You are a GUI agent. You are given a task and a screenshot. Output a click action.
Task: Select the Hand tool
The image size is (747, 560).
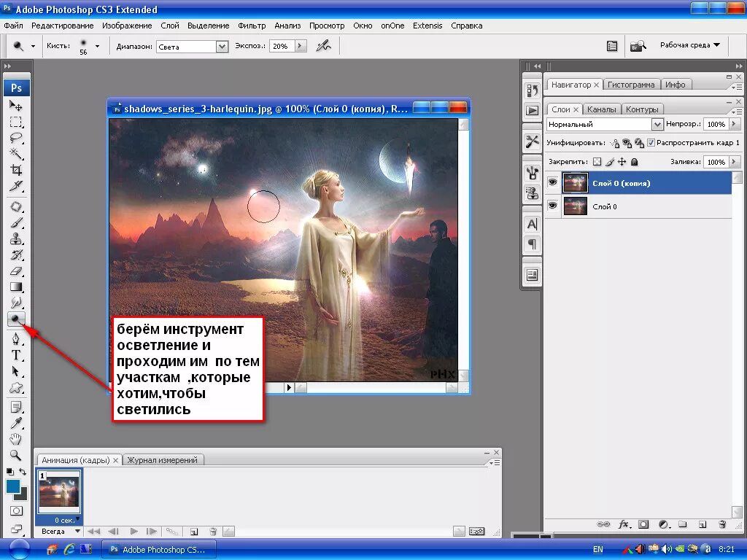click(16, 439)
